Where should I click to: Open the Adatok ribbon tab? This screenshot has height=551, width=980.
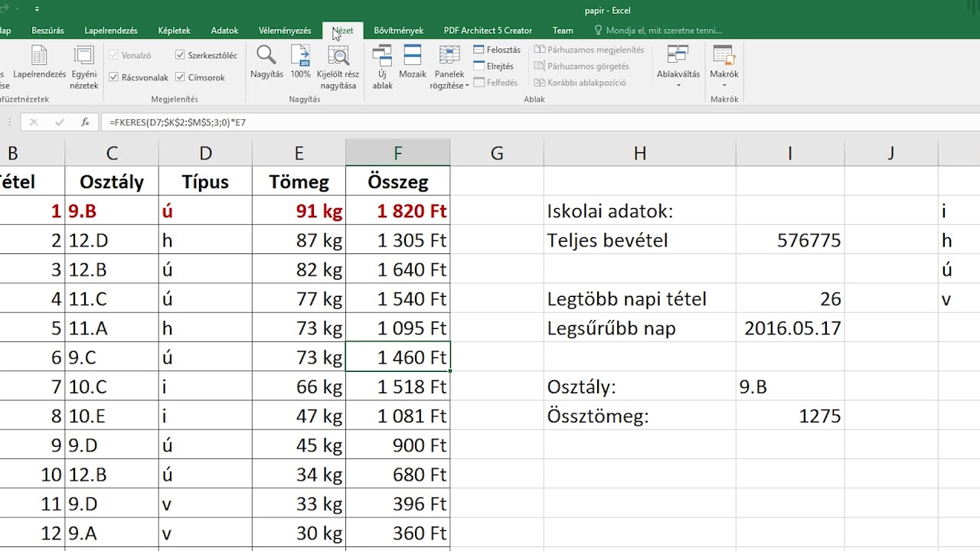[224, 31]
